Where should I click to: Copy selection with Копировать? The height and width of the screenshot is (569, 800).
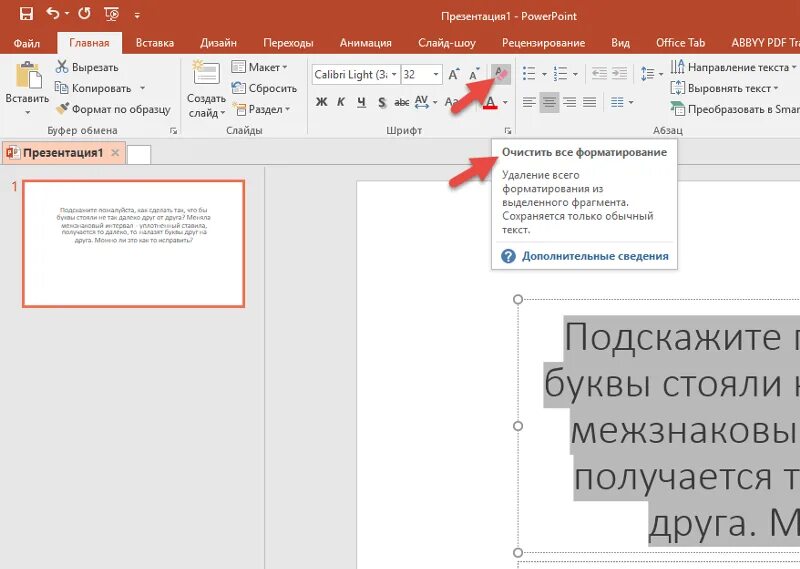coord(93,88)
